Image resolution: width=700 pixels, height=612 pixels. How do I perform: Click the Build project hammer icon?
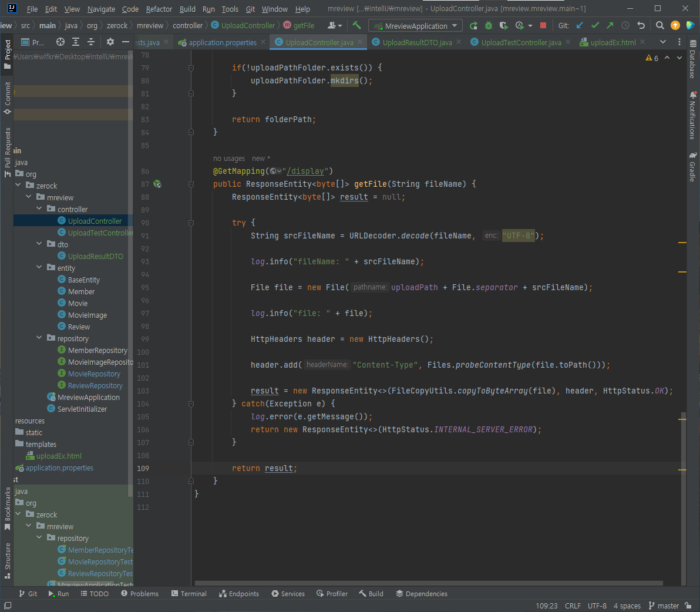356,25
